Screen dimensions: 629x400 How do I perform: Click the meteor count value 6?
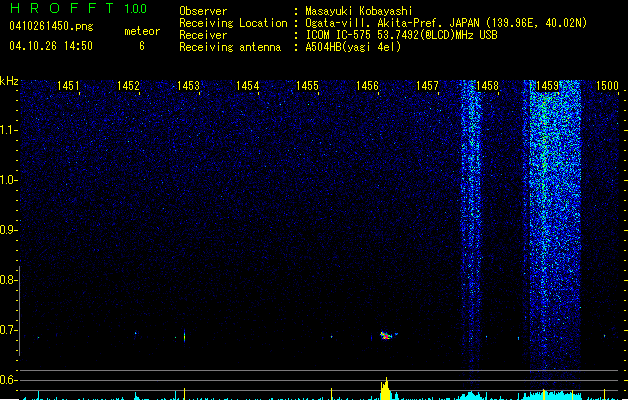pyautogui.click(x=142, y=46)
